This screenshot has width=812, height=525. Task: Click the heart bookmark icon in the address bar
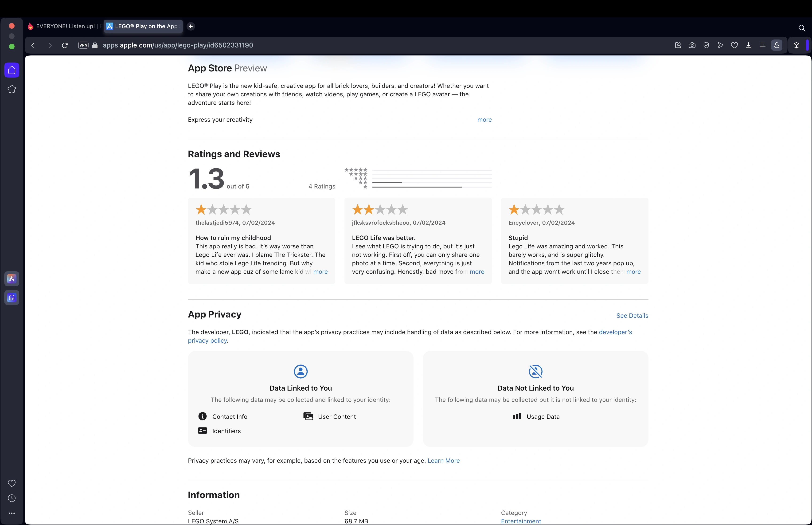click(734, 45)
